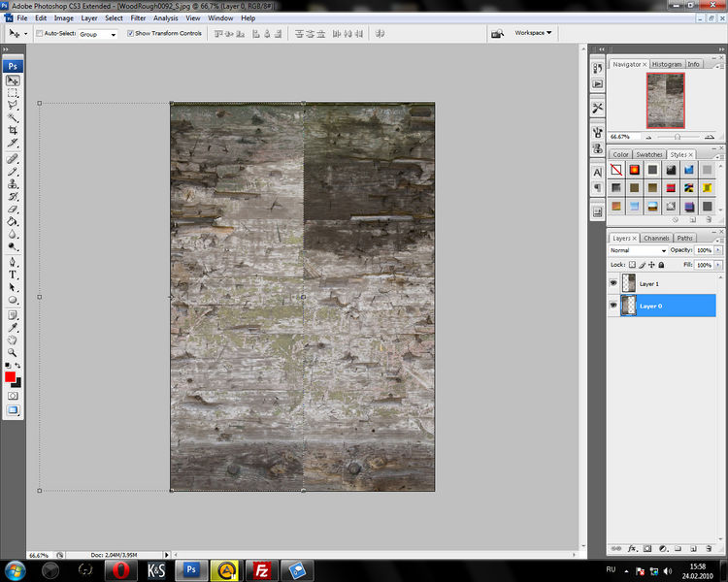This screenshot has width=728, height=582.
Task: Click the Add layer style fx icon
Action: point(632,549)
